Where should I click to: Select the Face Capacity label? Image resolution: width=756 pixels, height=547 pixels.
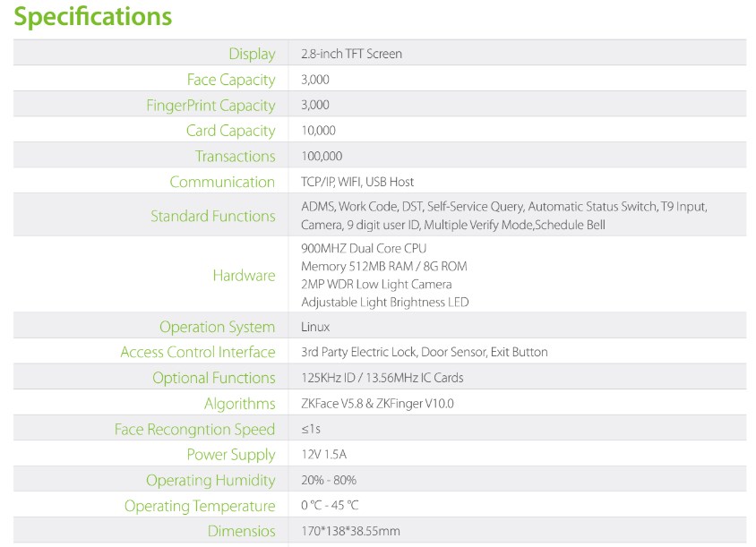coord(231,80)
